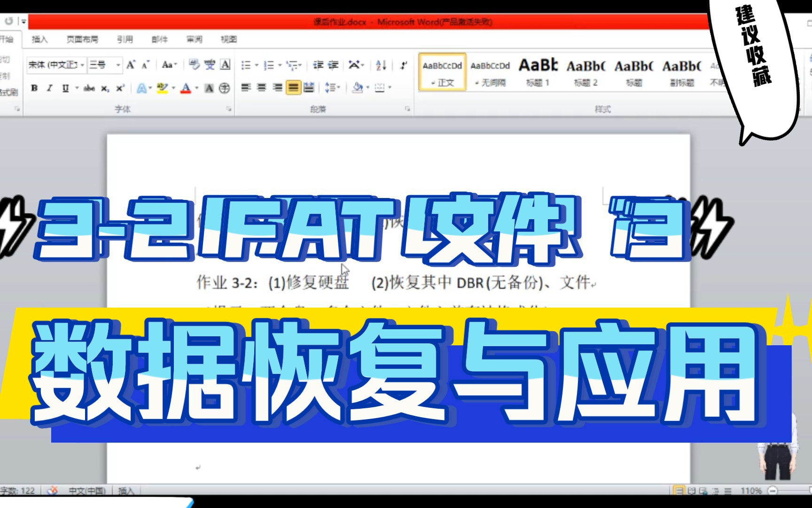Toggle italic formatting
Image resolution: width=812 pixels, height=508 pixels.
tap(49, 88)
